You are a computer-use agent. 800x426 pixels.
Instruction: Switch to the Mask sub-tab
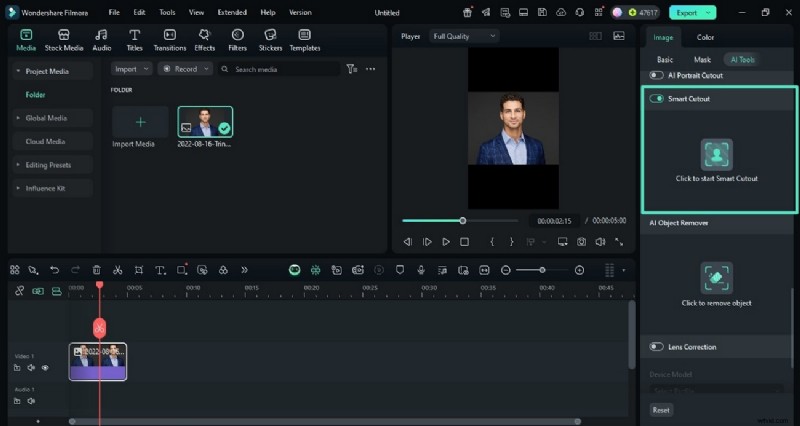[x=702, y=60]
